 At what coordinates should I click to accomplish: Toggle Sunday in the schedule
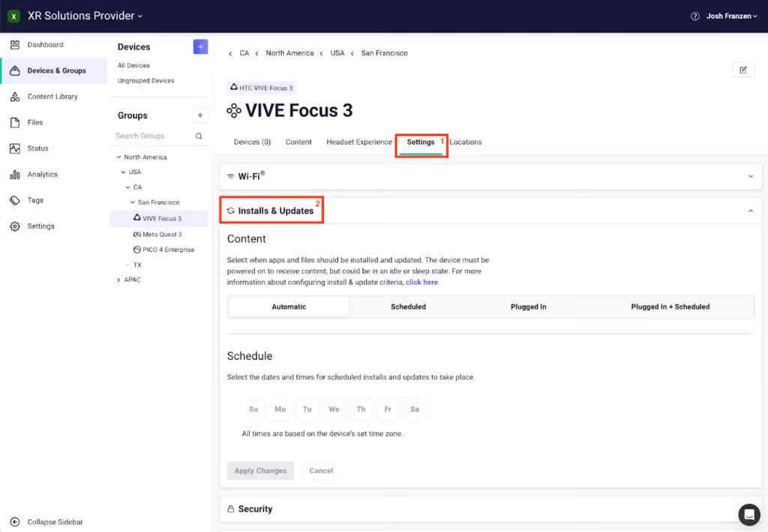[253, 409]
